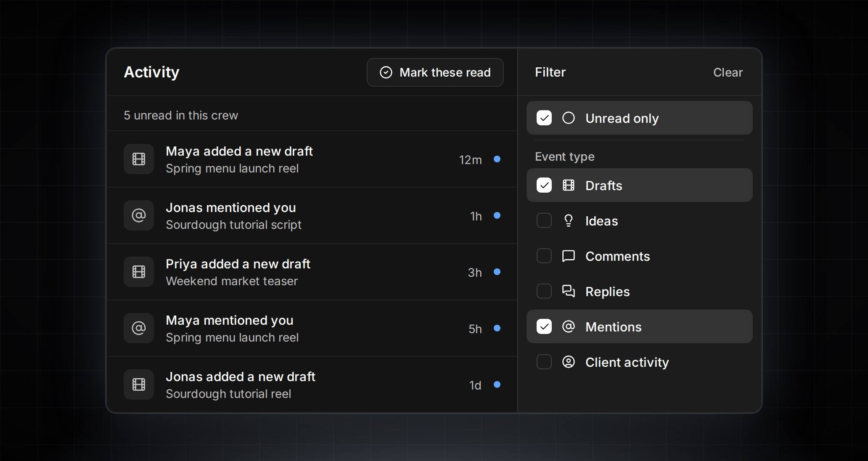868x461 pixels.
Task: Uncheck the Mentions filter checkbox
Action: pos(544,326)
